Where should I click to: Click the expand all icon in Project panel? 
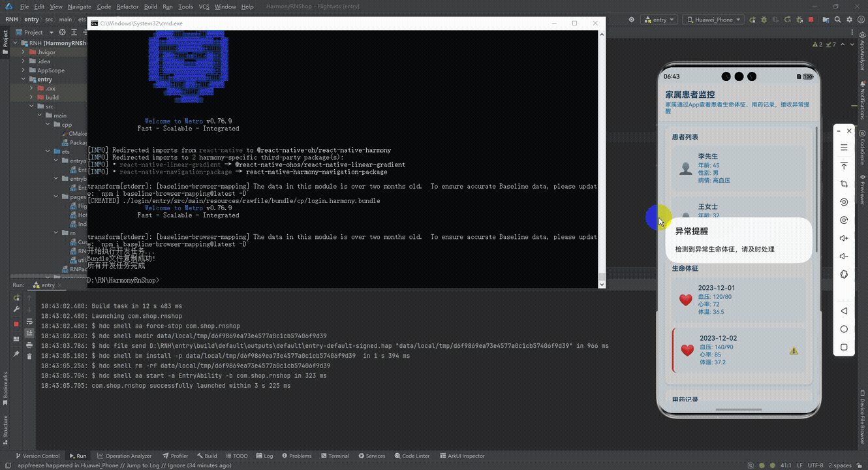point(73,32)
